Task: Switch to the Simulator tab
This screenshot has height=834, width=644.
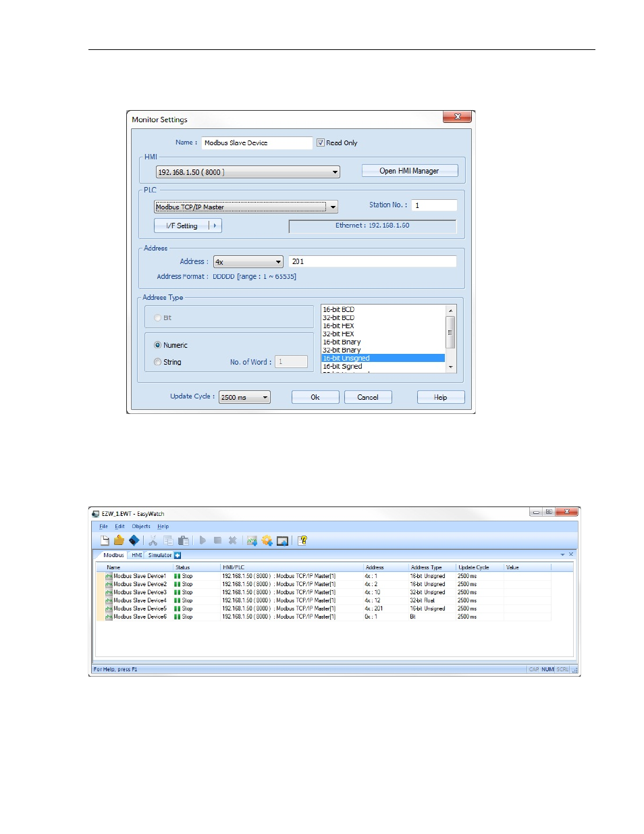Action: 160,555
